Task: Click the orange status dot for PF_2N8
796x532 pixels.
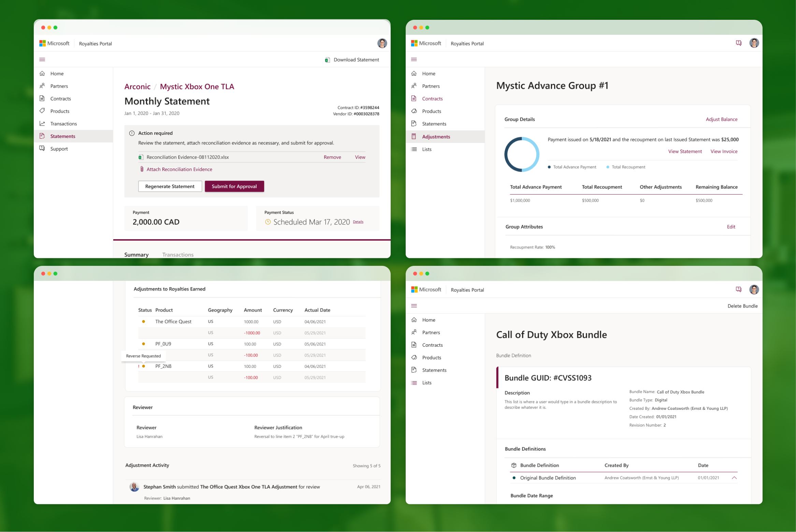Action: pyautogui.click(x=144, y=366)
